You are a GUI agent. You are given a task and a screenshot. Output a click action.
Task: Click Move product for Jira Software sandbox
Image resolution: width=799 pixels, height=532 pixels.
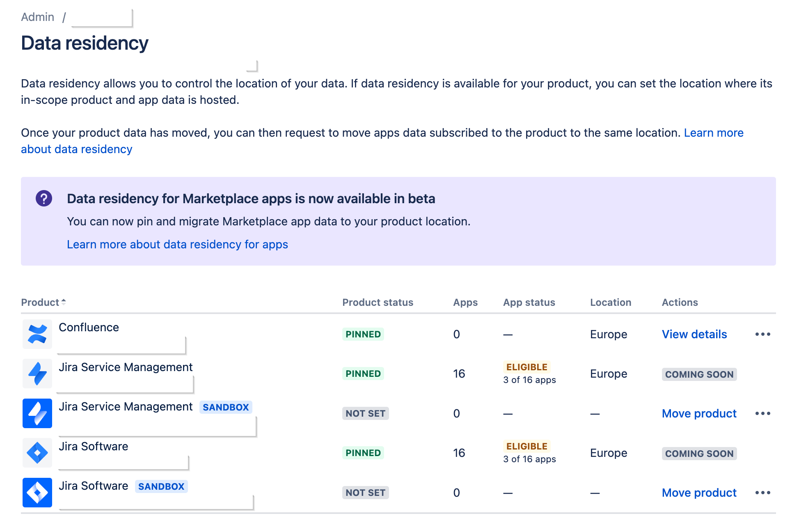point(699,493)
